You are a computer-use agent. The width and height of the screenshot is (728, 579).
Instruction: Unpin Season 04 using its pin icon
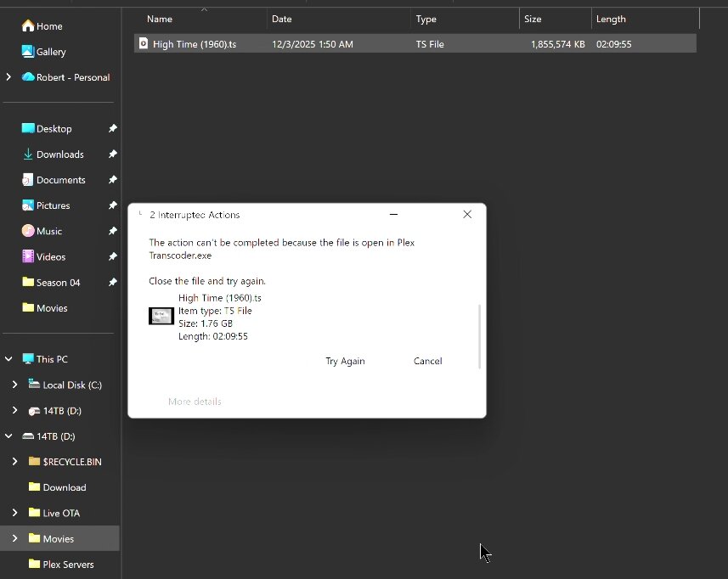pos(112,282)
